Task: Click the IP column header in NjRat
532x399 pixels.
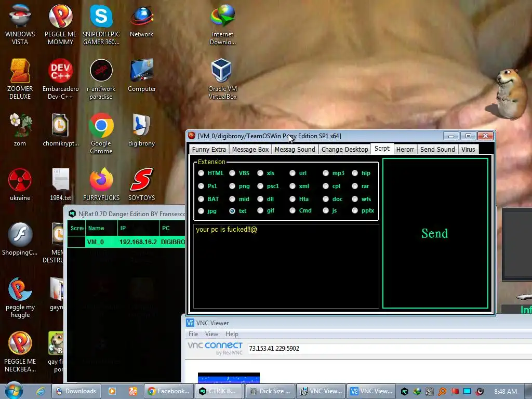Action: [x=138, y=228]
